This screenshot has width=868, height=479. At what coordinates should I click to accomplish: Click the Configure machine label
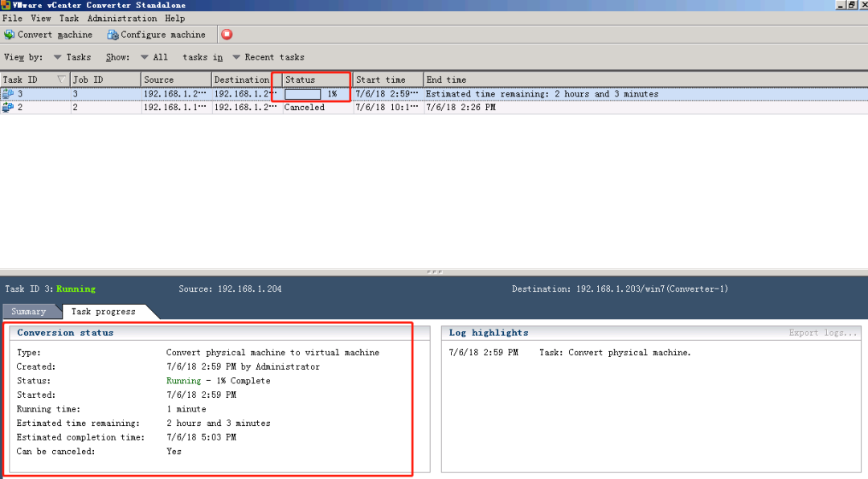point(162,35)
